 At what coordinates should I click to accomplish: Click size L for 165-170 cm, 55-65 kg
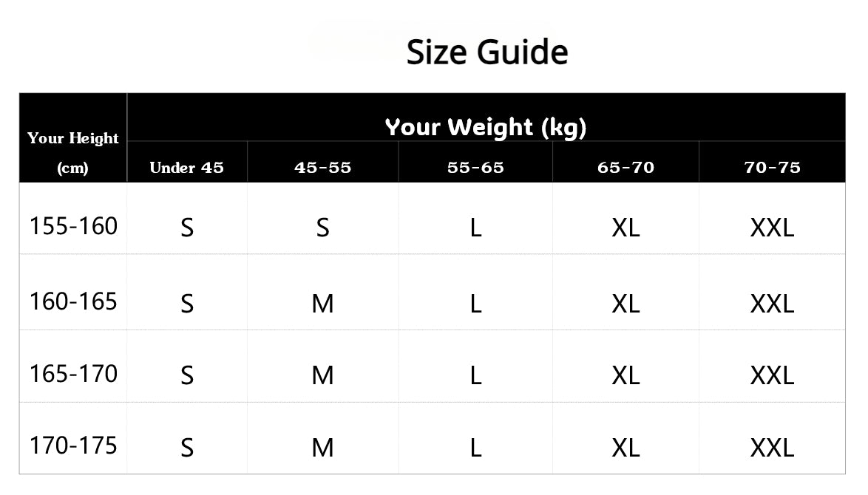475,375
